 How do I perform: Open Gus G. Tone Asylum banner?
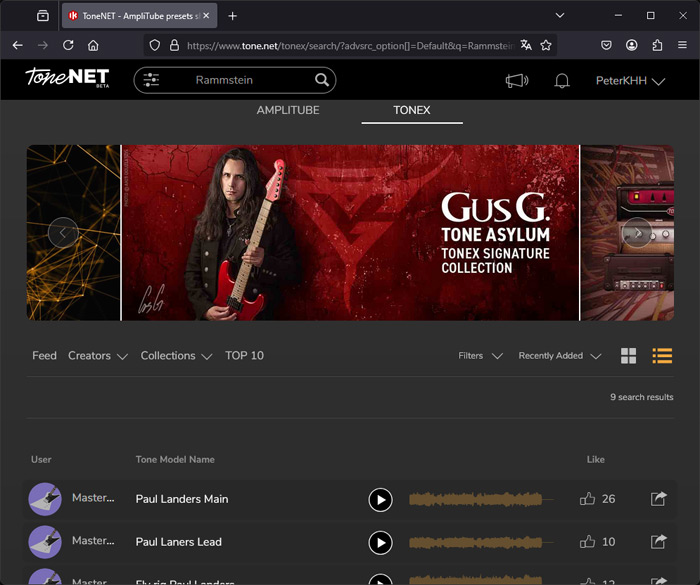(x=350, y=232)
